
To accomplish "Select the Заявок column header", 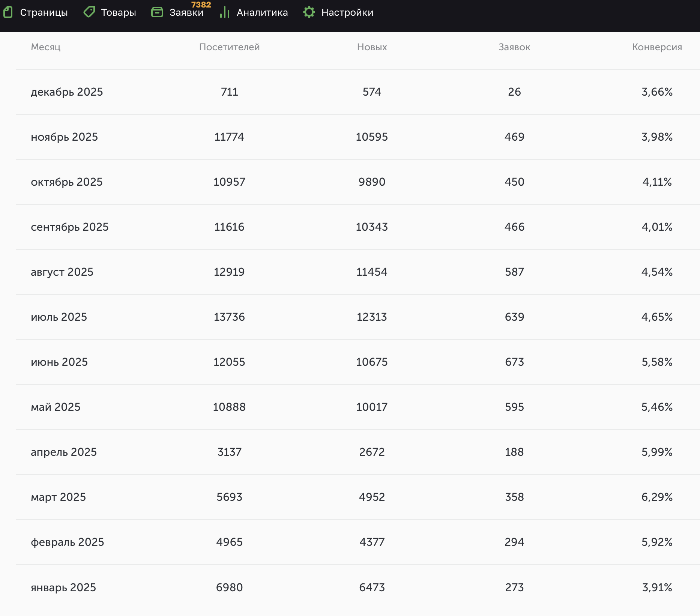I will [514, 47].
